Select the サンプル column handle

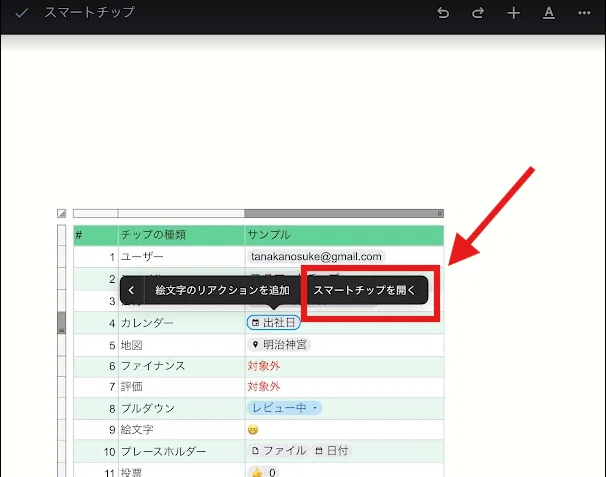(344, 213)
